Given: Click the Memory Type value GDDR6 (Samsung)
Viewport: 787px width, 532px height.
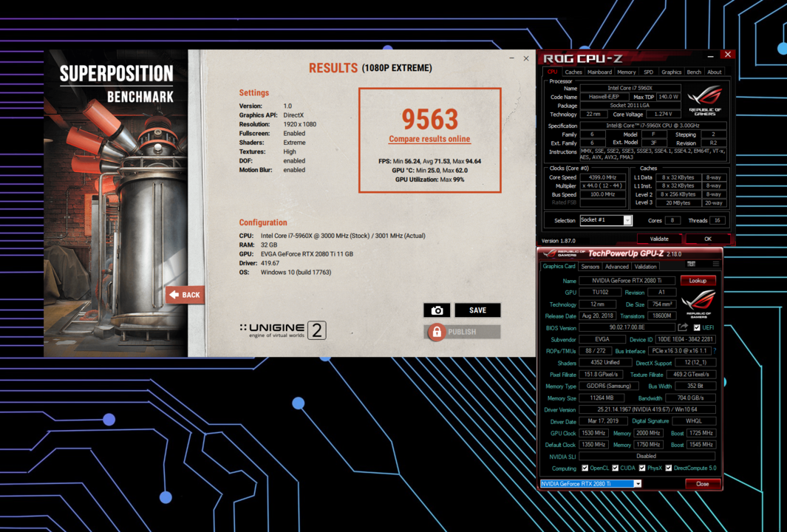Looking at the screenshot, I should pyautogui.click(x=609, y=386).
